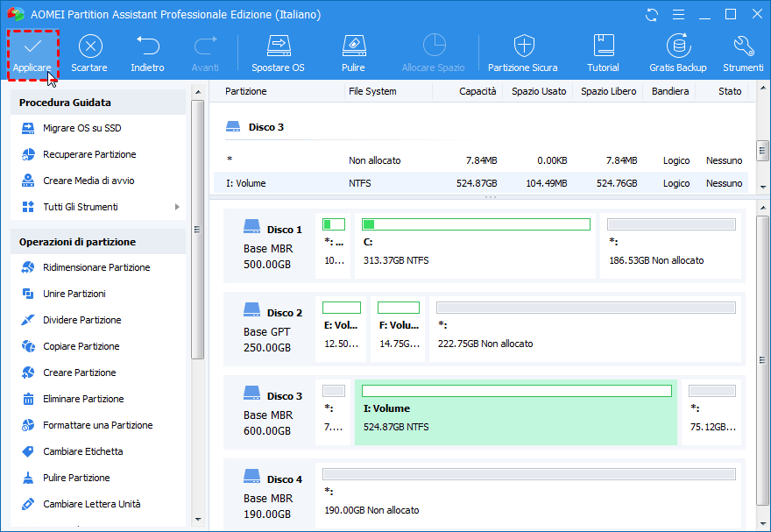Open Strumenti wrench tools
Image resolution: width=771 pixels, height=532 pixels.
pos(743,46)
